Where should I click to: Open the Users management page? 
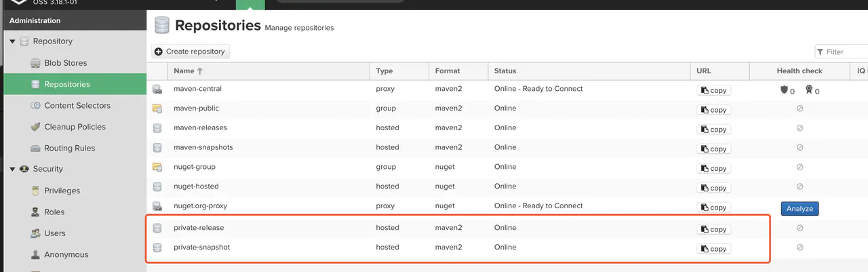54,233
